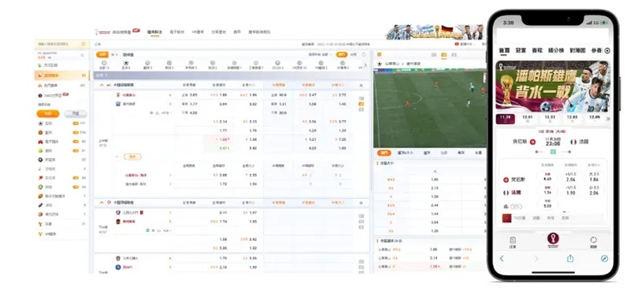Tap the bet slip clipboard icon on phone
The height and width of the screenshot is (298, 644).
point(513,241)
